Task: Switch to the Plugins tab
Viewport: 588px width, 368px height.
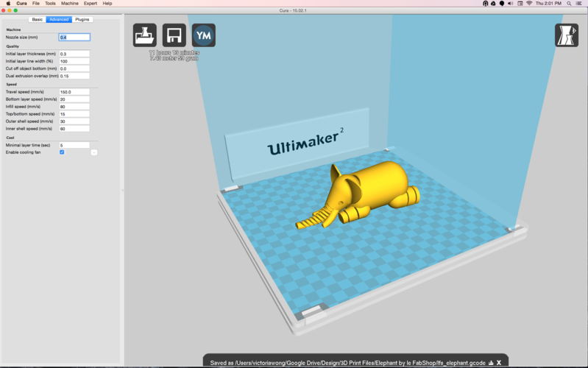Action: pos(82,20)
